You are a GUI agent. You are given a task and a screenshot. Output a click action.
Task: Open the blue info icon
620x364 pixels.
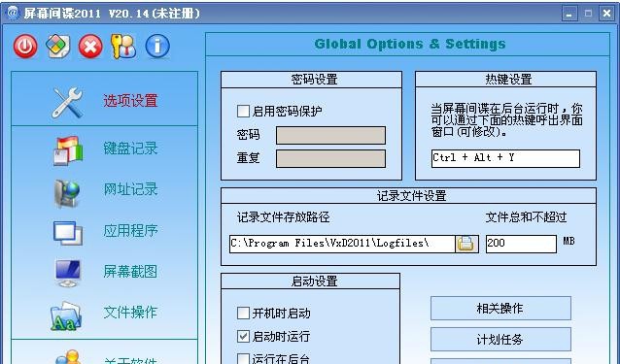(157, 47)
